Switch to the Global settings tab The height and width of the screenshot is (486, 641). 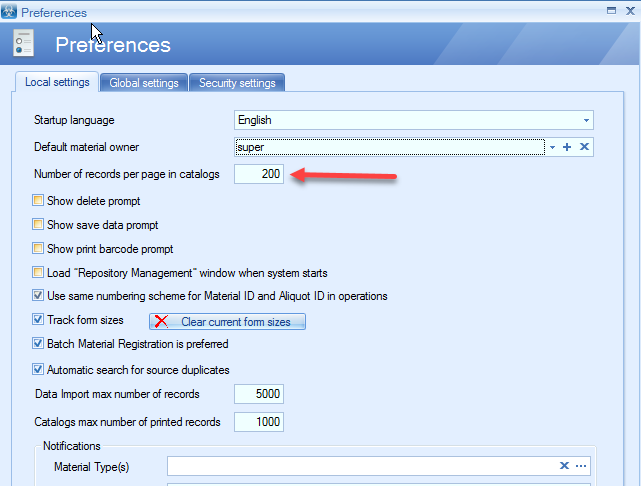click(x=144, y=83)
